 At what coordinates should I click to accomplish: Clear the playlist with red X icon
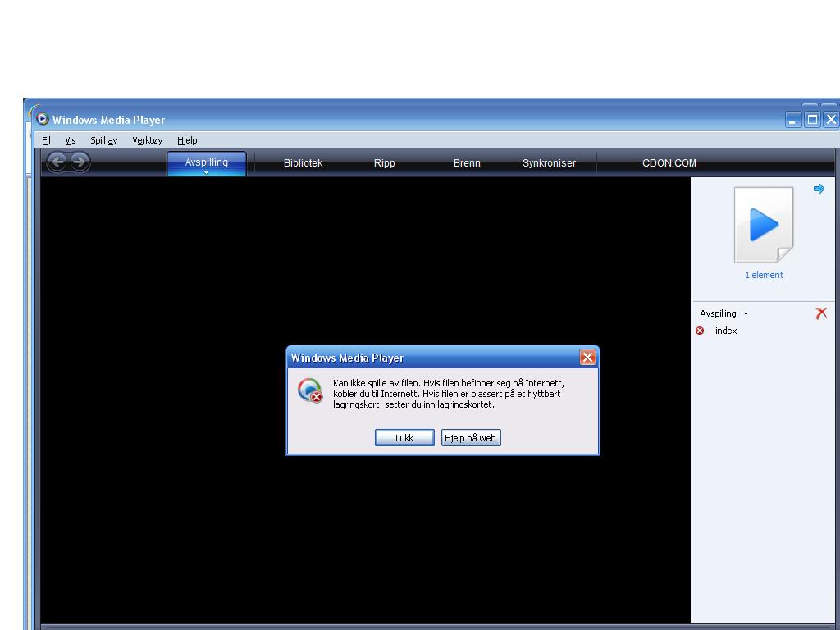coord(820,313)
